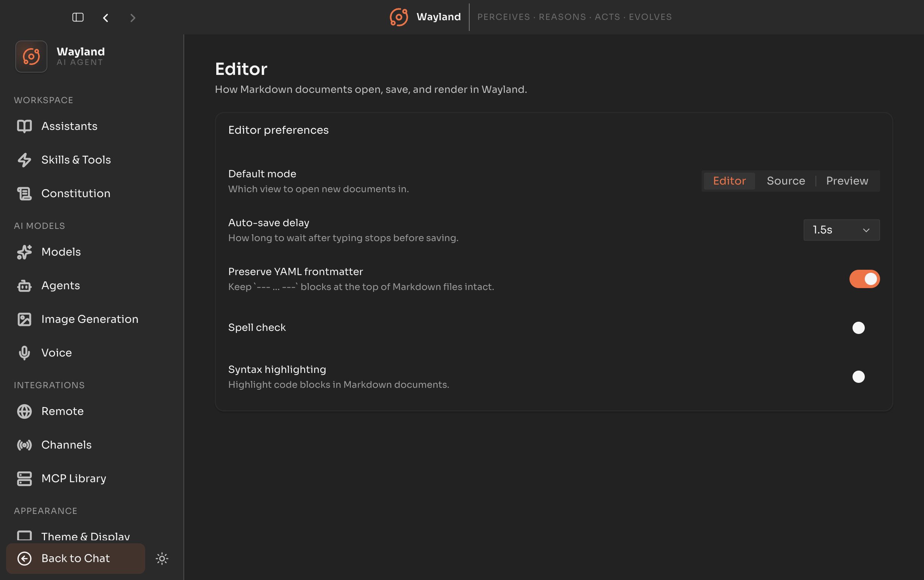Click the Constitution scroll icon
Screen dimensions: 924x580
coord(24,194)
